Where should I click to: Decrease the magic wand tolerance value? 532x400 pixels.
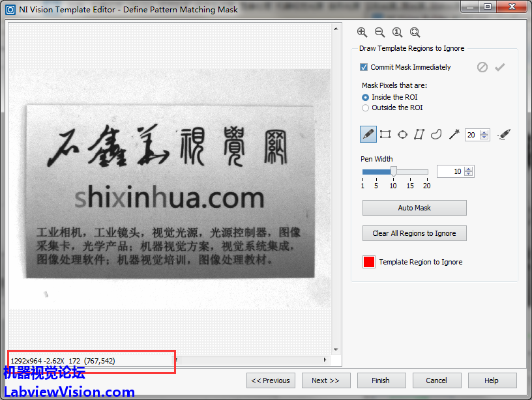[x=484, y=137]
